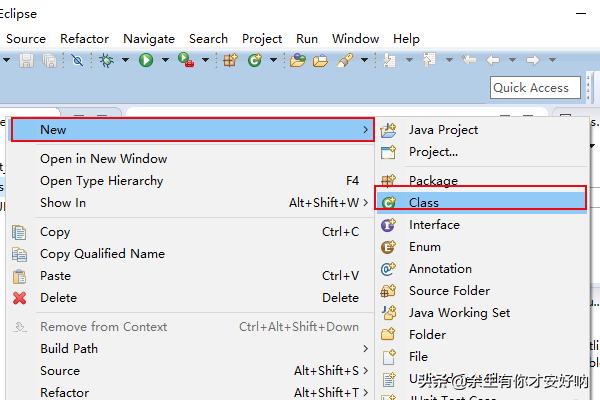This screenshot has height=400, width=600.
Task: Click the Open Type toolbar icon
Action: (x=297, y=60)
